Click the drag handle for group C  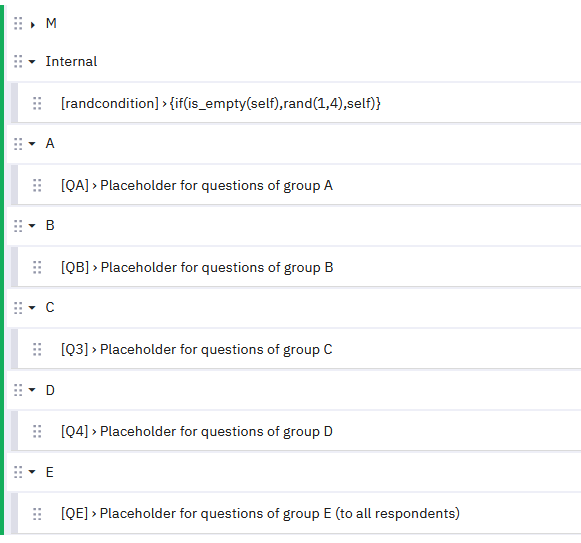pyautogui.click(x=18, y=308)
